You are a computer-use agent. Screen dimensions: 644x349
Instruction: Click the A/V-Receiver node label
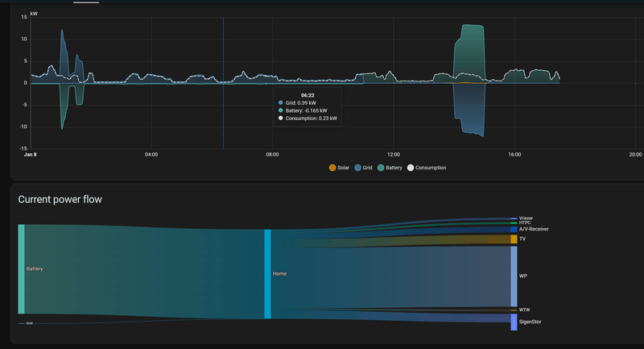pos(534,229)
